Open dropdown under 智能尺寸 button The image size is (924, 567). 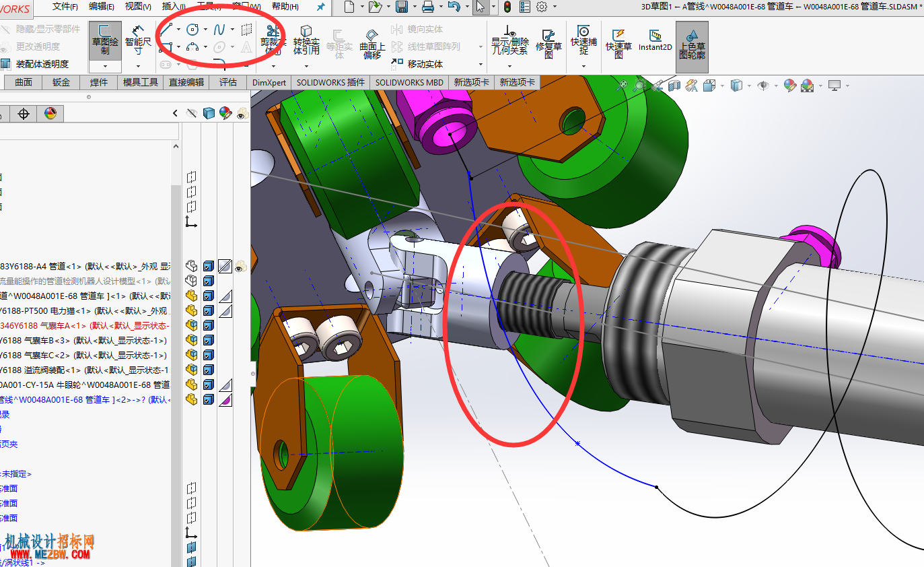138,66
